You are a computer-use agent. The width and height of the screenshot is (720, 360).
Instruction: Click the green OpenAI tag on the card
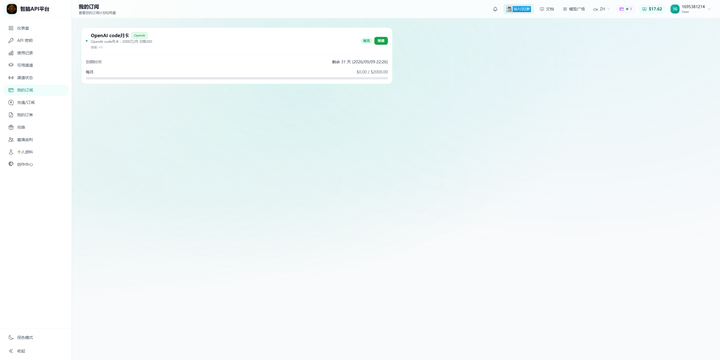[140, 35]
